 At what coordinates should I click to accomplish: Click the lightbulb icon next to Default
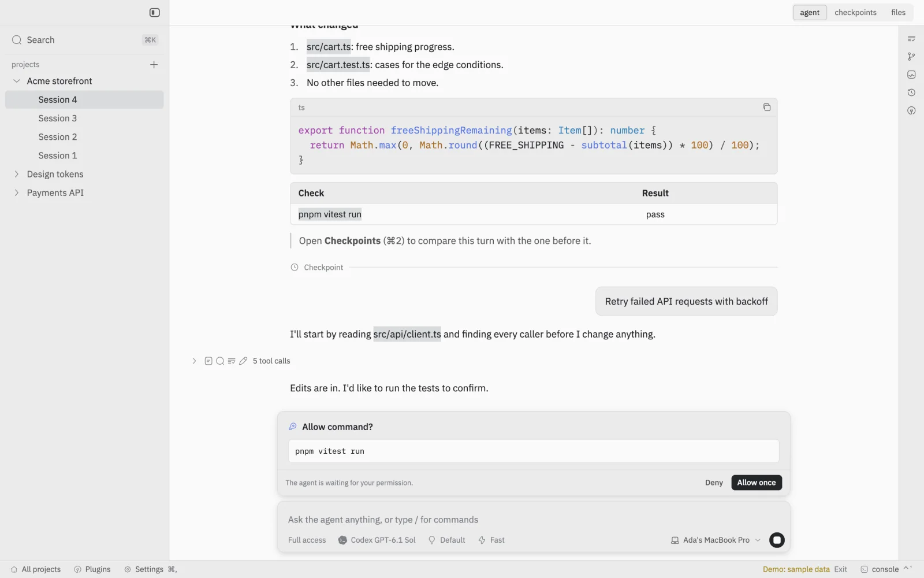pos(432,540)
